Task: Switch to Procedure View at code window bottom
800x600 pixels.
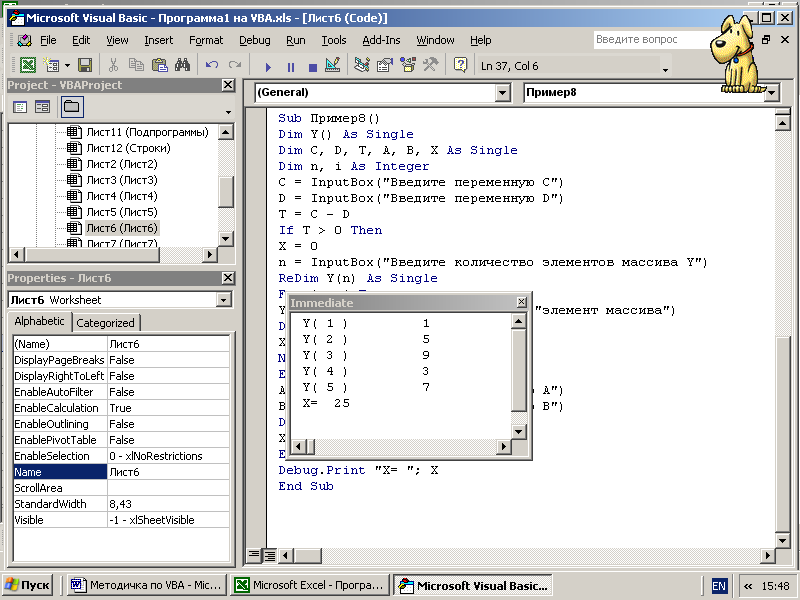Action: tap(253, 555)
